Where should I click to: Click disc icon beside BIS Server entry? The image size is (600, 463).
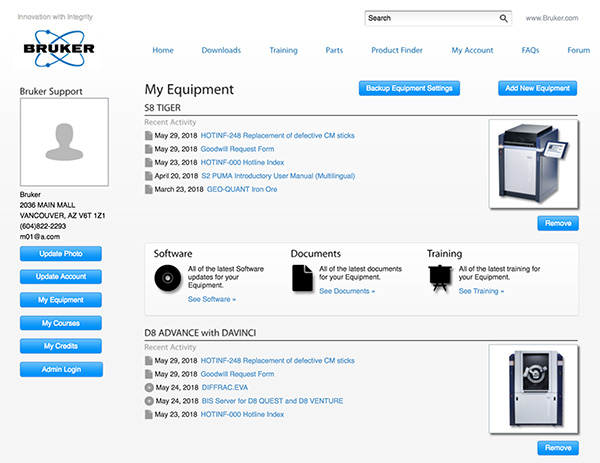pos(149,401)
